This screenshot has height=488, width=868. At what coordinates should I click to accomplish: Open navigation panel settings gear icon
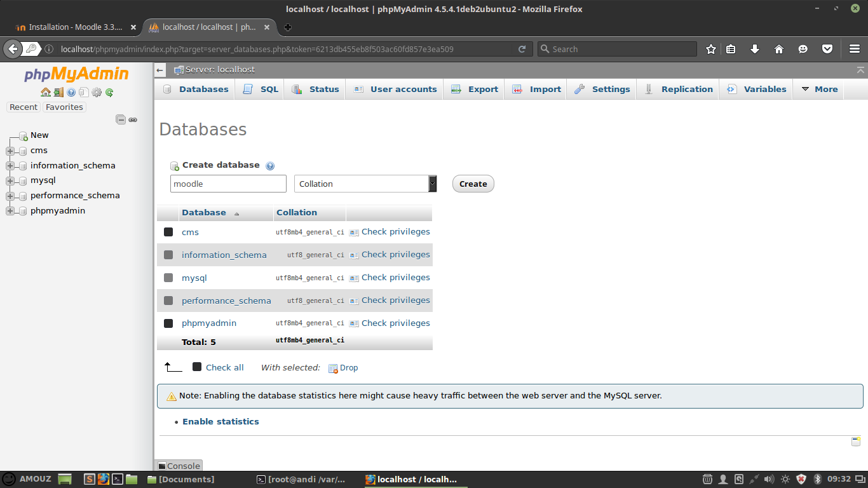point(97,92)
